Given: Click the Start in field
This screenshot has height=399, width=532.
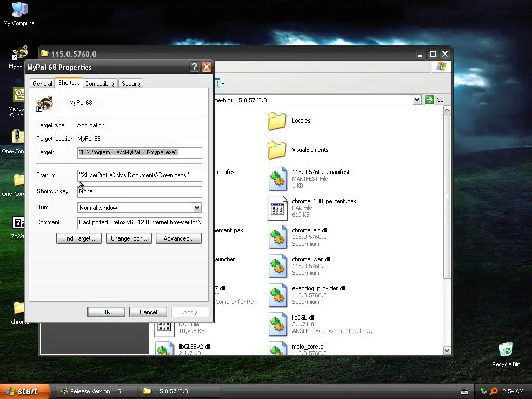Looking at the screenshot, I should pos(139,176).
